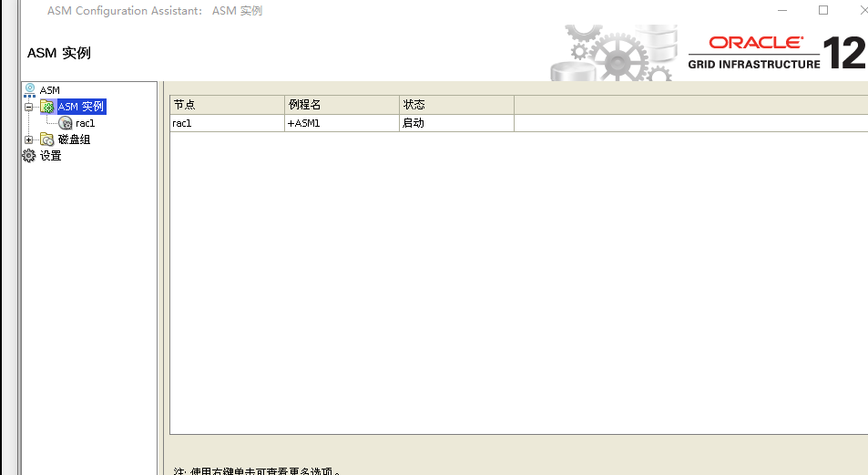Expand the 磁盘组 tree node
This screenshot has height=475, width=868.
tap(29, 139)
